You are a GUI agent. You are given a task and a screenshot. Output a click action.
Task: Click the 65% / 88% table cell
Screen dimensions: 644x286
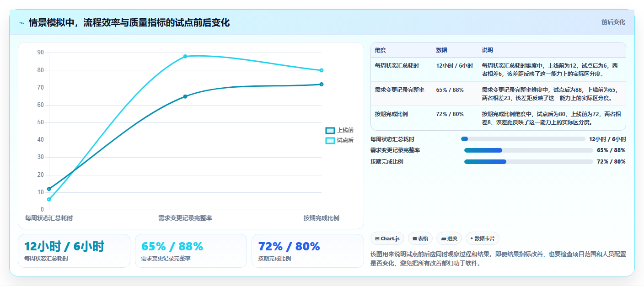pyautogui.click(x=450, y=90)
